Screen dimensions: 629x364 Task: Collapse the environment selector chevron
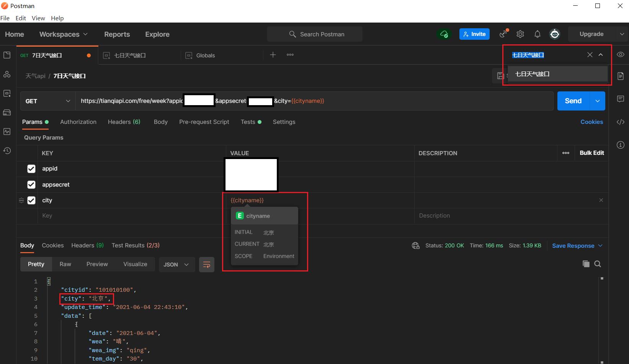(601, 55)
